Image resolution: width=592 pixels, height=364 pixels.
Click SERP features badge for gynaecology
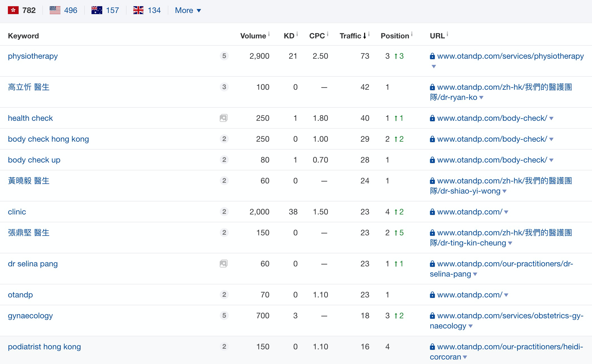224,315
